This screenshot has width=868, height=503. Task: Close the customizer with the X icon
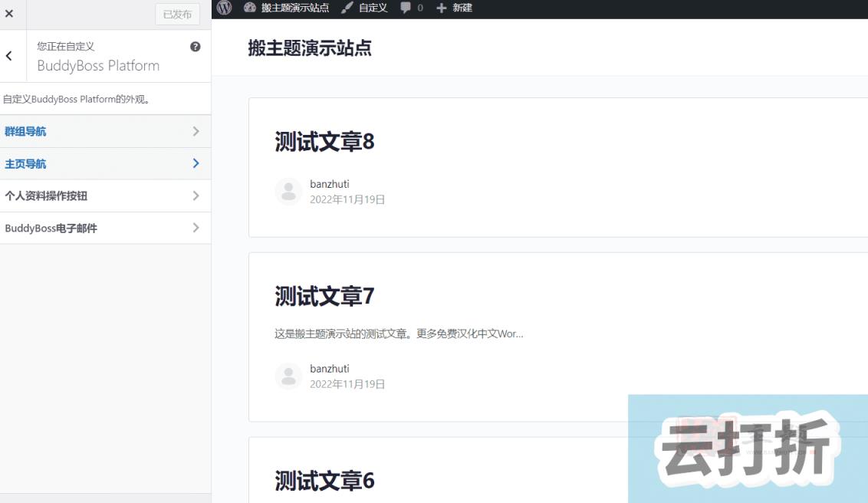pyautogui.click(x=9, y=14)
